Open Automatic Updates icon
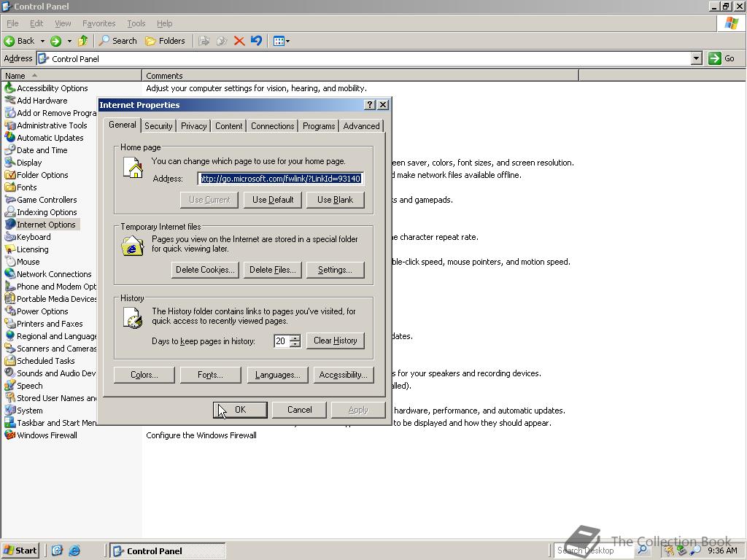This screenshot has width=747, height=560. click(x=10, y=138)
